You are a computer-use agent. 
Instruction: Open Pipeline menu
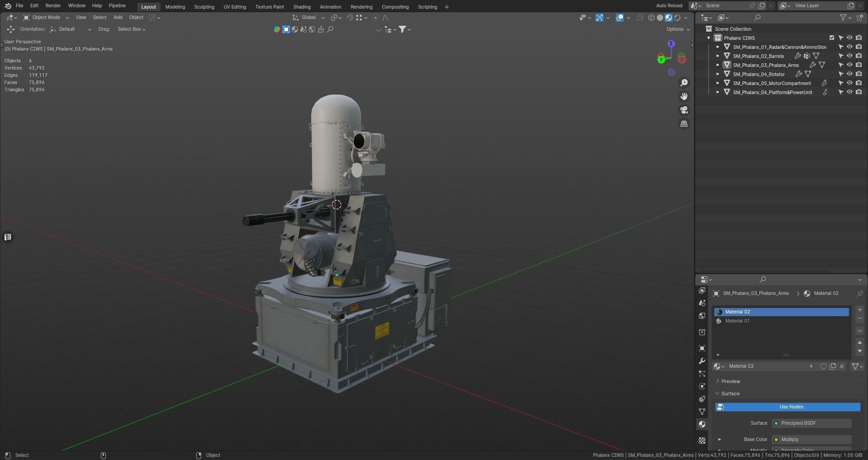coord(117,6)
